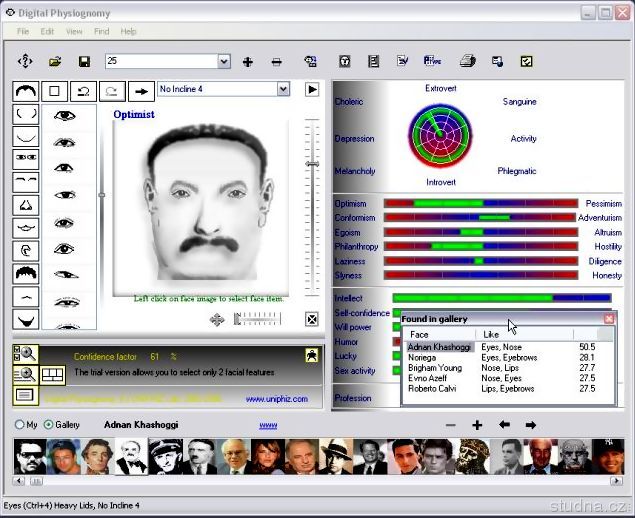Click the save floppy disk icon
This screenshot has height=518, width=635.
pyautogui.click(x=84, y=62)
